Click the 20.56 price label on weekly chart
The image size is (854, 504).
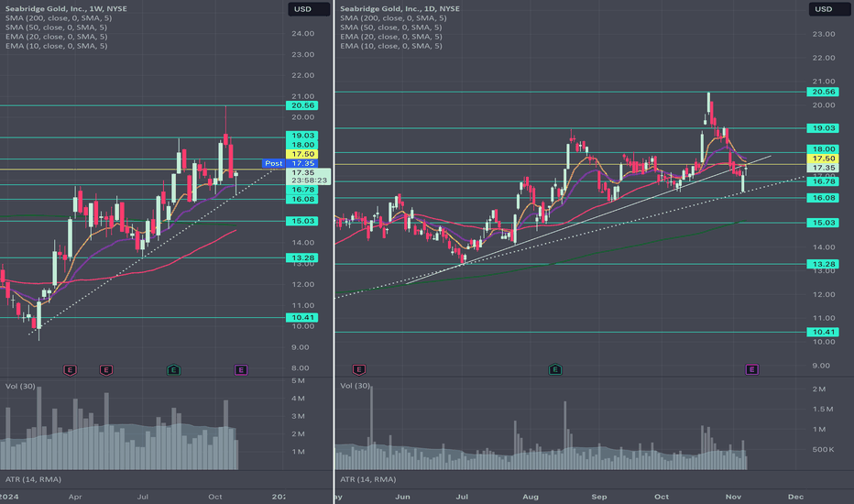tap(302, 105)
